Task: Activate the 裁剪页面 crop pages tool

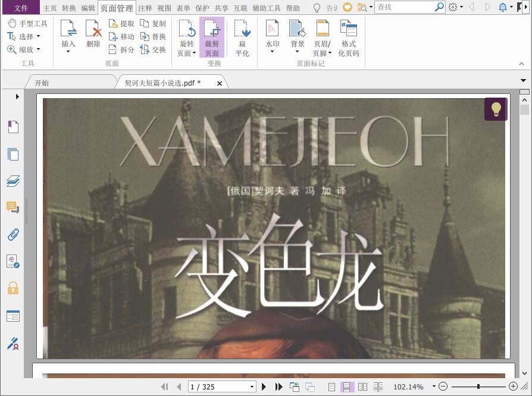Action: click(212, 33)
